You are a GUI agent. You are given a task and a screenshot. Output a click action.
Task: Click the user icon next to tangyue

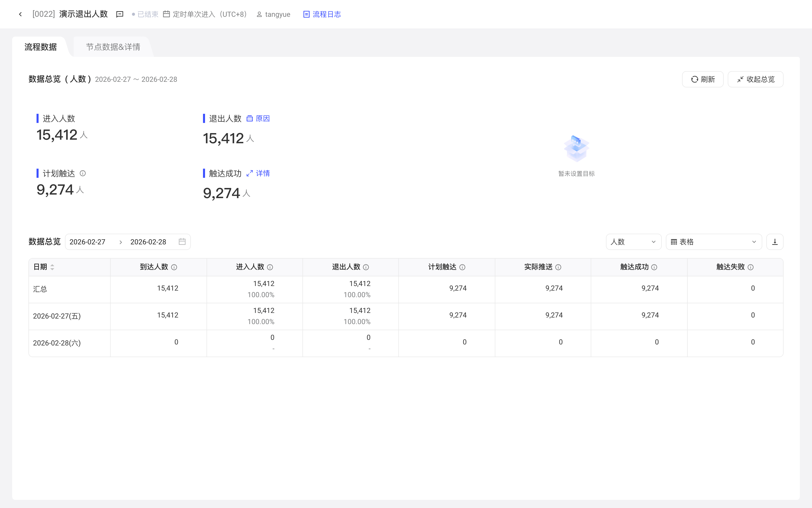(259, 14)
